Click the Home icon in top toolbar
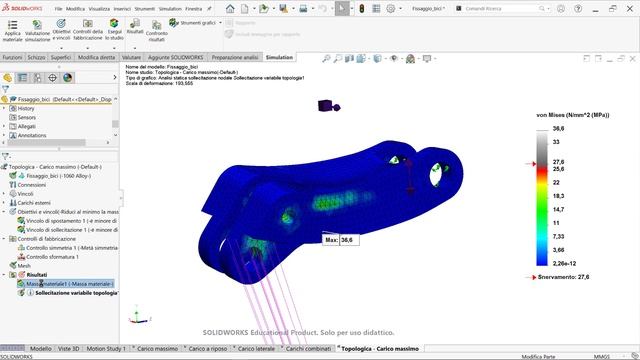 point(230,8)
